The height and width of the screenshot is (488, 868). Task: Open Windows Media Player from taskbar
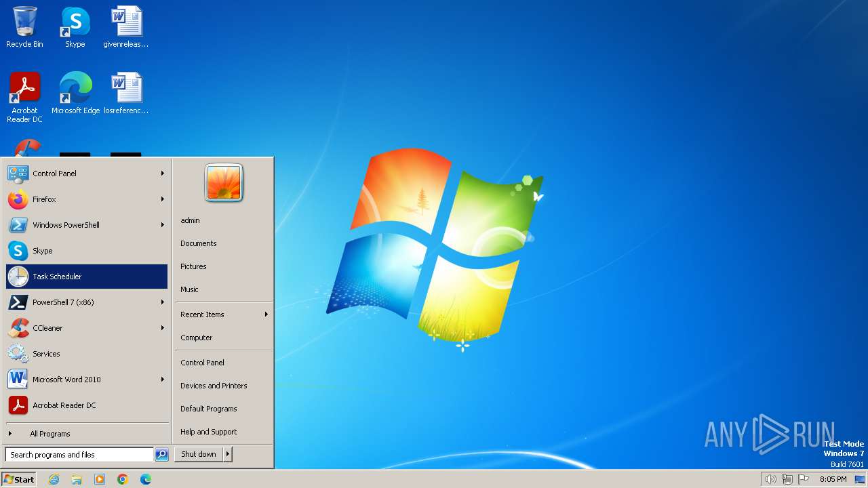pyautogui.click(x=100, y=479)
